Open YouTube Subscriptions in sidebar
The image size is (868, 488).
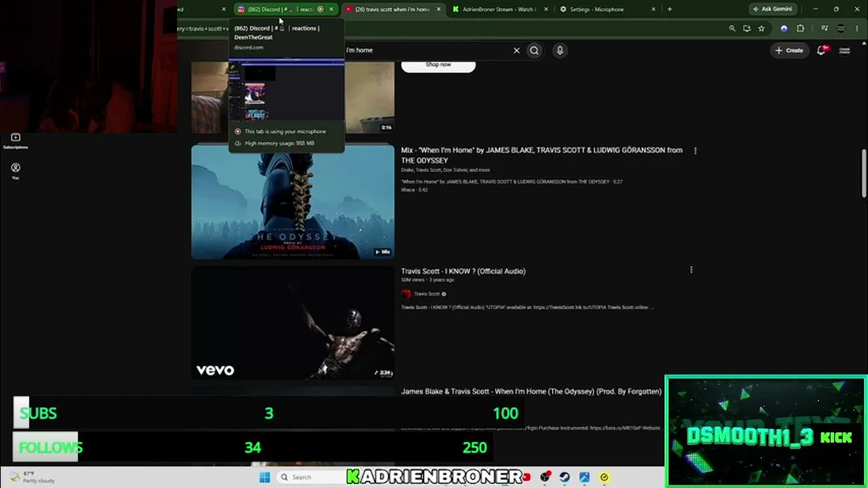point(16,141)
